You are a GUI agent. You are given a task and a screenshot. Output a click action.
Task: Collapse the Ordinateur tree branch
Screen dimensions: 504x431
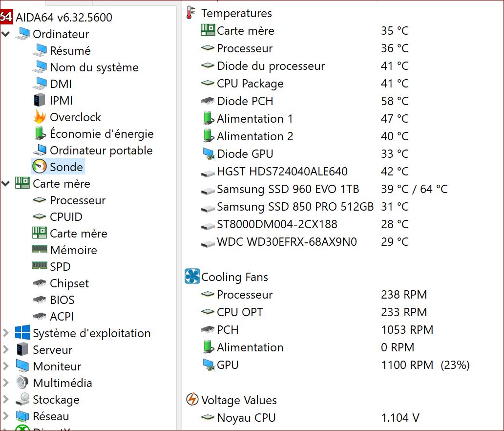pos(5,34)
